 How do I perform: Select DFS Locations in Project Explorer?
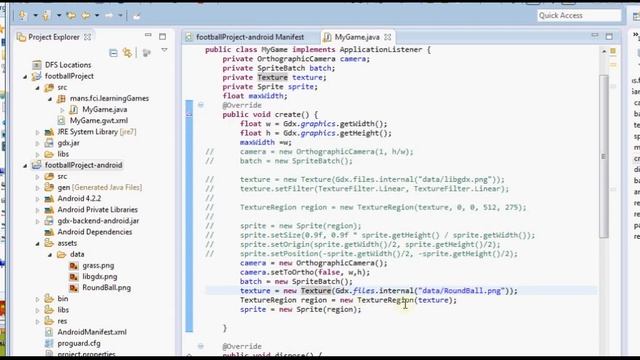click(68, 65)
